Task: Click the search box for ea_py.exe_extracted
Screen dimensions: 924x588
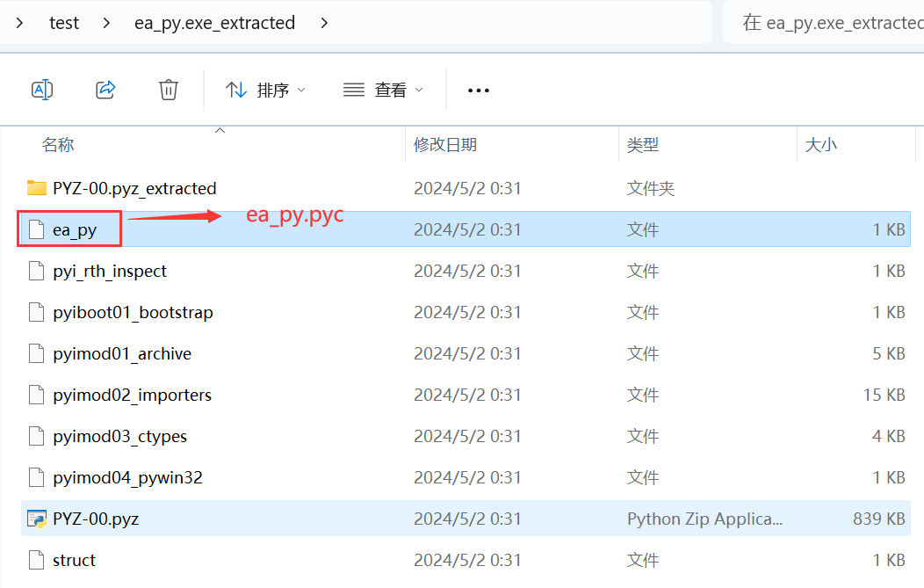Action: coord(825,23)
